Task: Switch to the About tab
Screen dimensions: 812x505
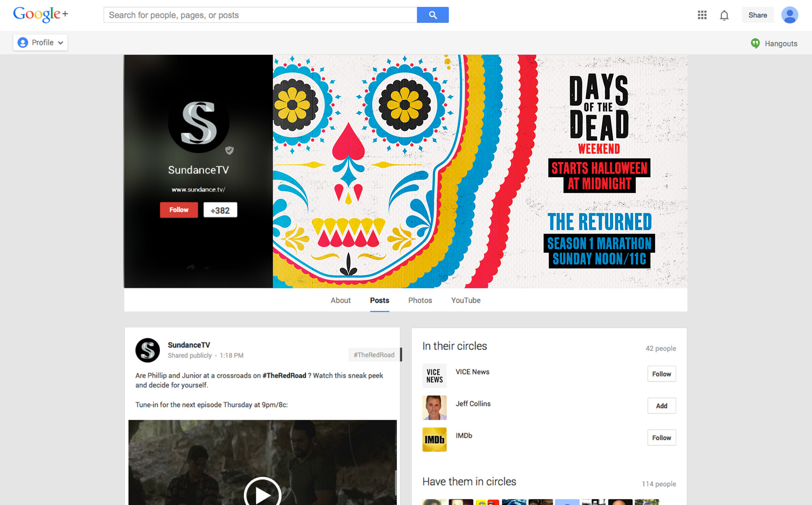Action: (x=340, y=300)
